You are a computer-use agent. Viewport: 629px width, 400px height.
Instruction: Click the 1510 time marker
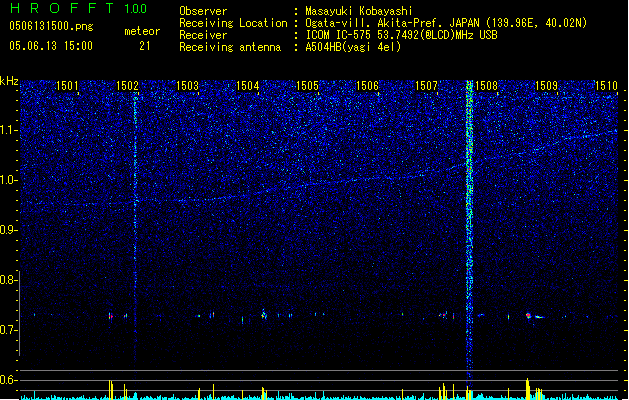pyautogui.click(x=607, y=86)
